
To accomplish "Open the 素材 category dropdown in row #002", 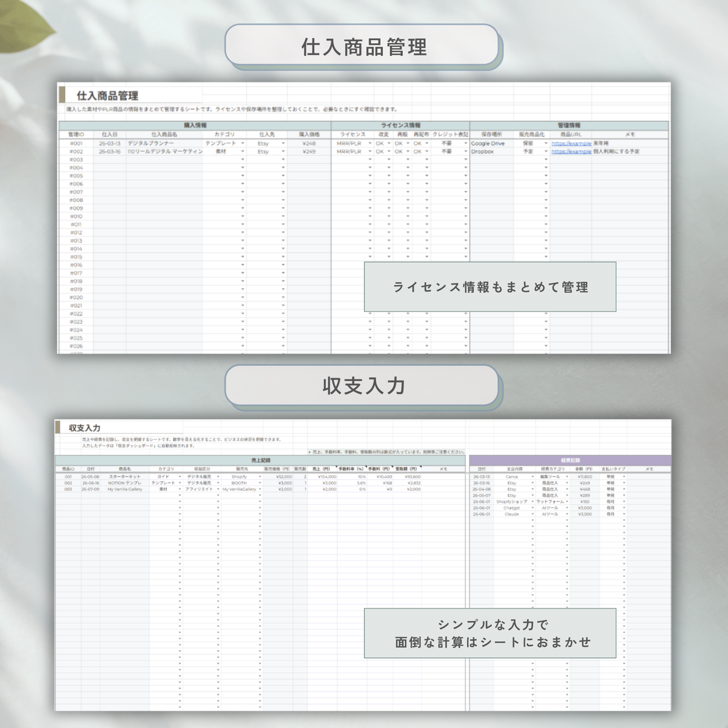I will [243, 152].
